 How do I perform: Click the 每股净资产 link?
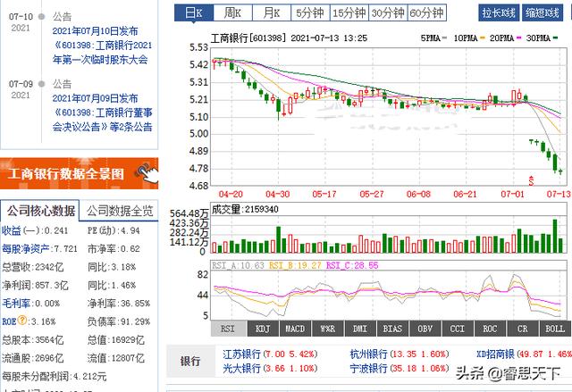point(24,248)
